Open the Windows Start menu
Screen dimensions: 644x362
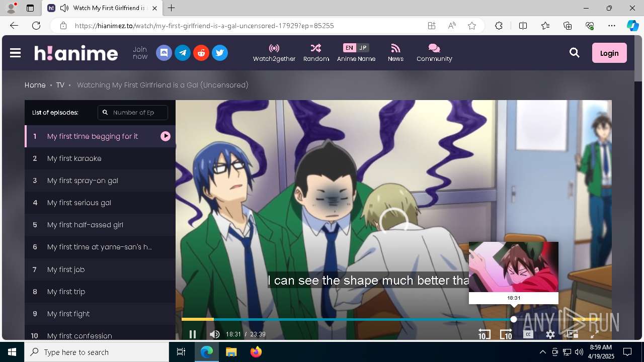pos(12,352)
